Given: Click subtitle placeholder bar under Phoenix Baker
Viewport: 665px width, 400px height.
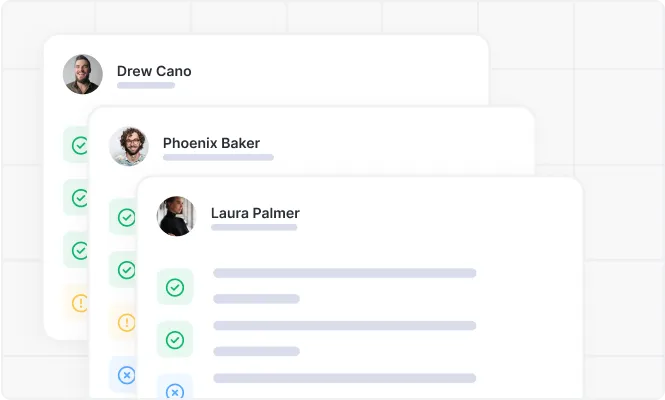Looking at the screenshot, I should (x=218, y=157).
